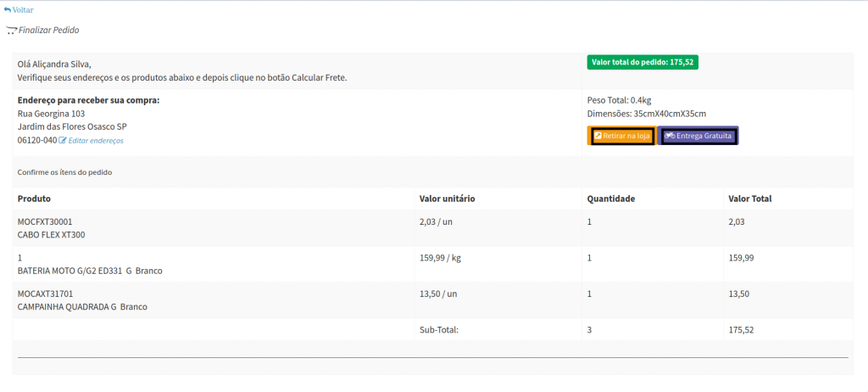Click the pencil edit icon next to the postal code
Image resolution: width=868 pixels, height=392 pixels.
point(63,140)
